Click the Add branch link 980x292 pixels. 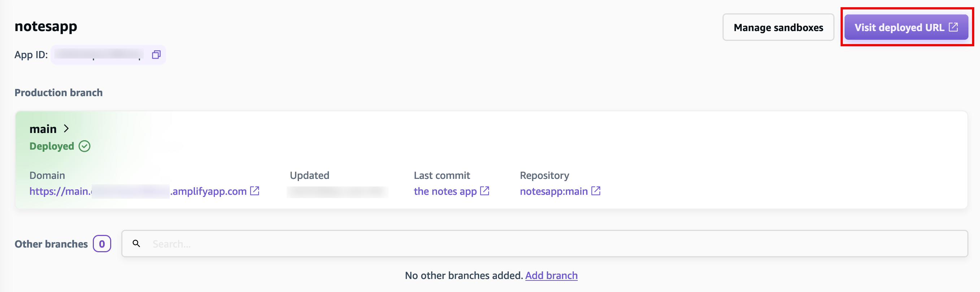click(551, 275)
